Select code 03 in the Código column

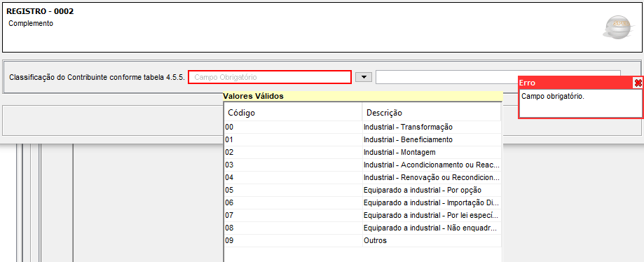[293, 165]
